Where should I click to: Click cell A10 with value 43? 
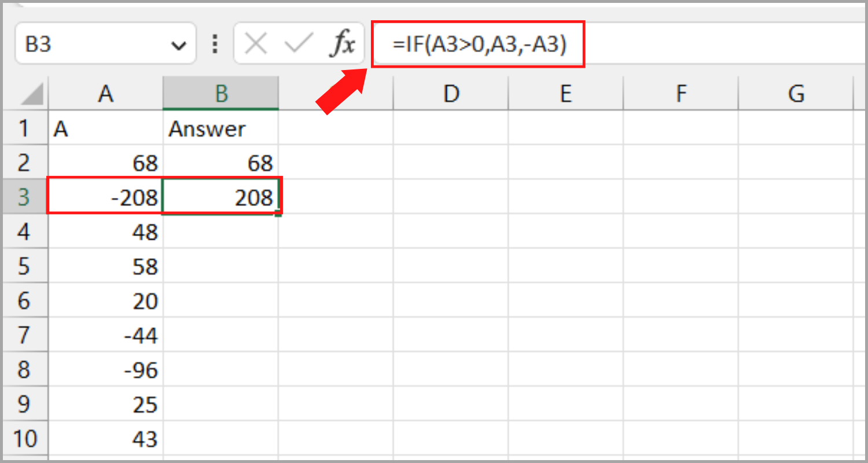click(x=105, y=438)
